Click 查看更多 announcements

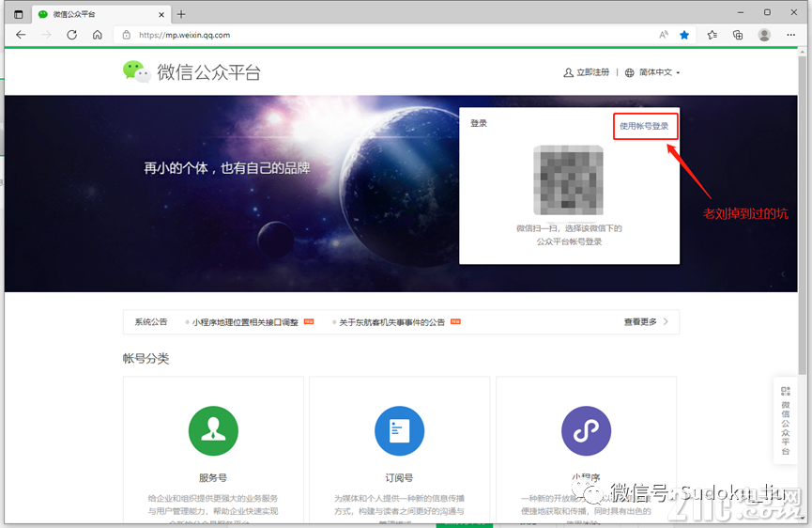pos(640,321)
